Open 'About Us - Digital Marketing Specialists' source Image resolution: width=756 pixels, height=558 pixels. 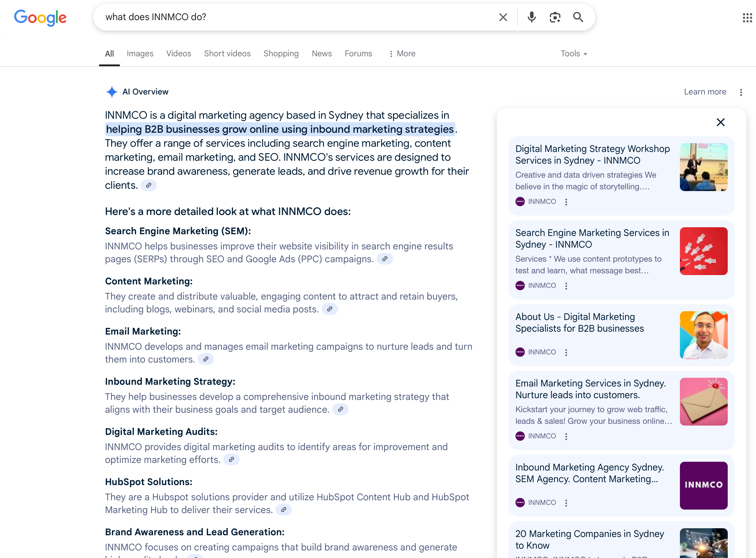[580, 323]
